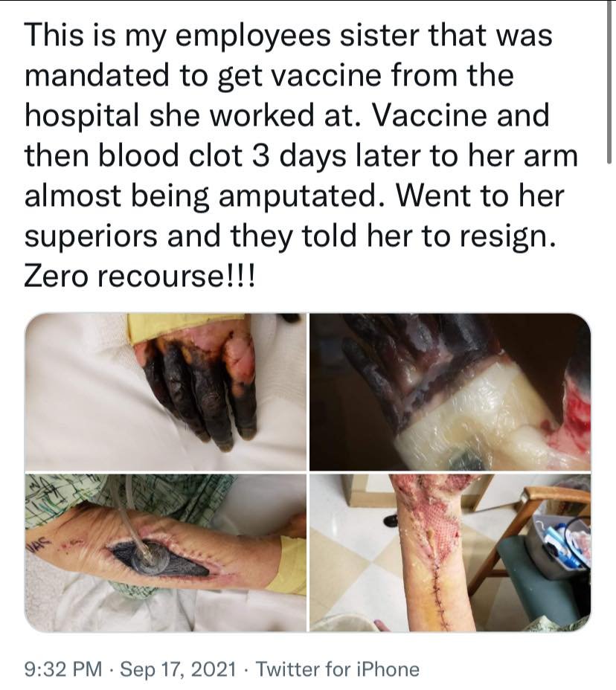Click the Sep 17, 2021 date

click(x=178, y=669)
